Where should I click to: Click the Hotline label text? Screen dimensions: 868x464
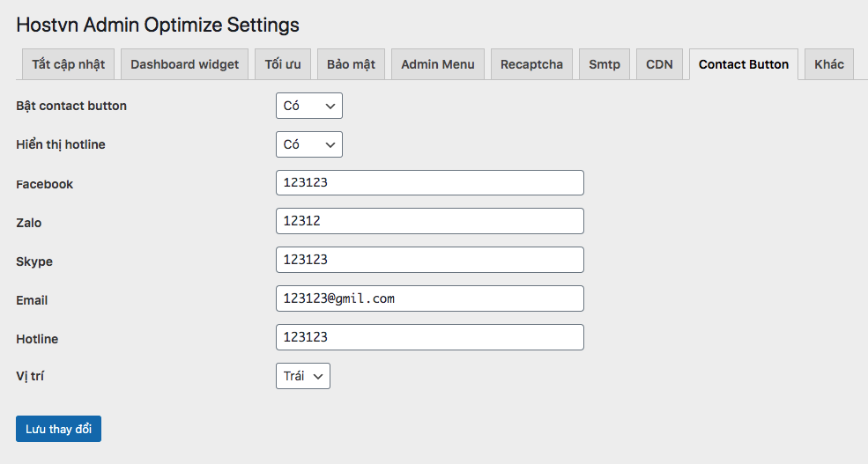(37, 339)
